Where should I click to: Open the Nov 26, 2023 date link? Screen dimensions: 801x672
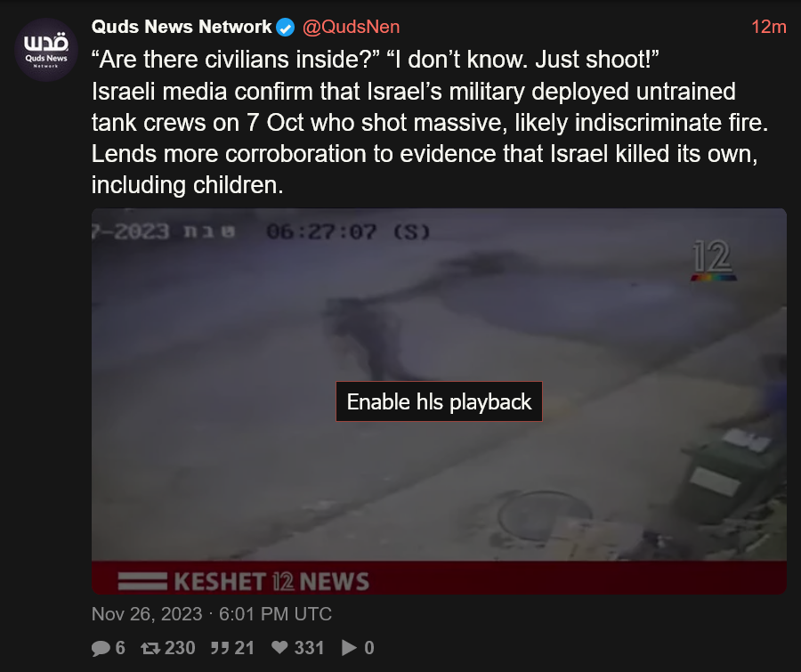click(212, 614)
